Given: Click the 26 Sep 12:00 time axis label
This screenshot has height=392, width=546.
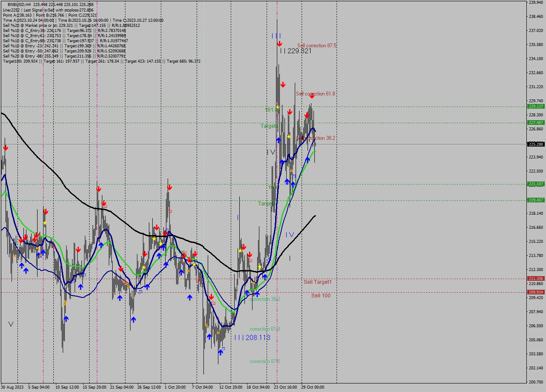Looking at the screenshot, I should (149, 387).
